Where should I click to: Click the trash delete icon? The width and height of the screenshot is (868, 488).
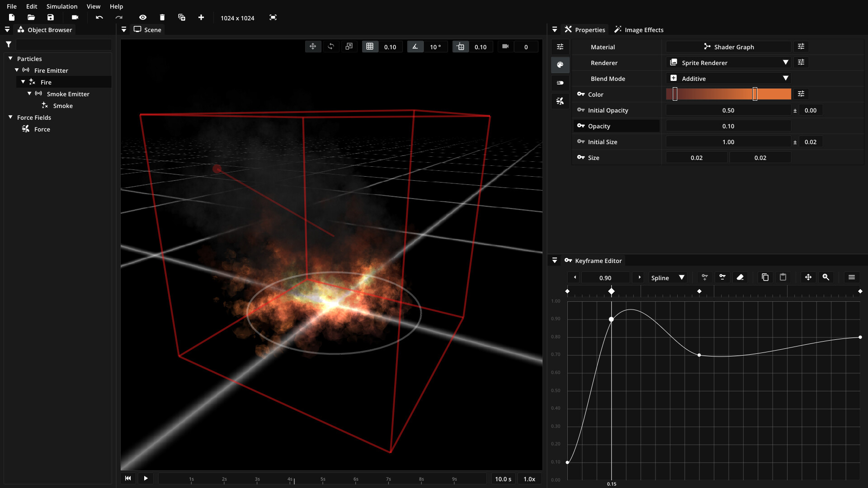(162, 18)
